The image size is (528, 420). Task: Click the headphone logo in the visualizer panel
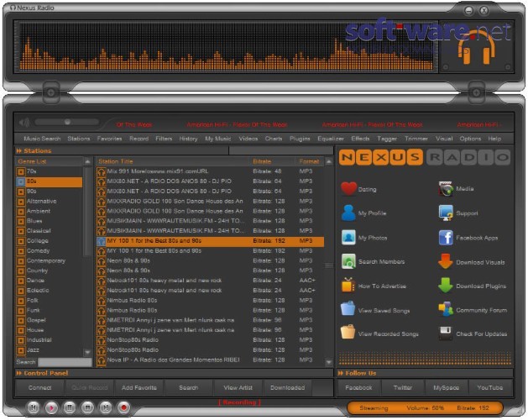click(x=476, y=48)
